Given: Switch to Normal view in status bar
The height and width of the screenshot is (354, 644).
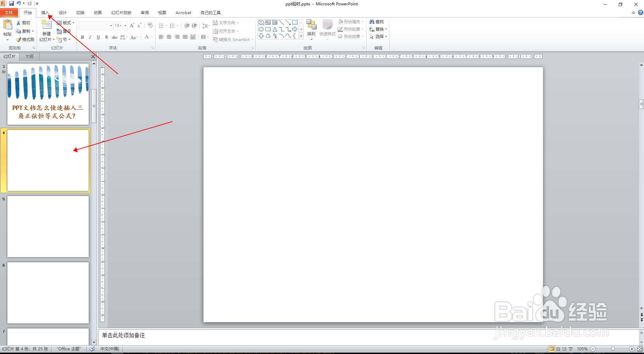Looking at the screenshot, I should 552,349.
